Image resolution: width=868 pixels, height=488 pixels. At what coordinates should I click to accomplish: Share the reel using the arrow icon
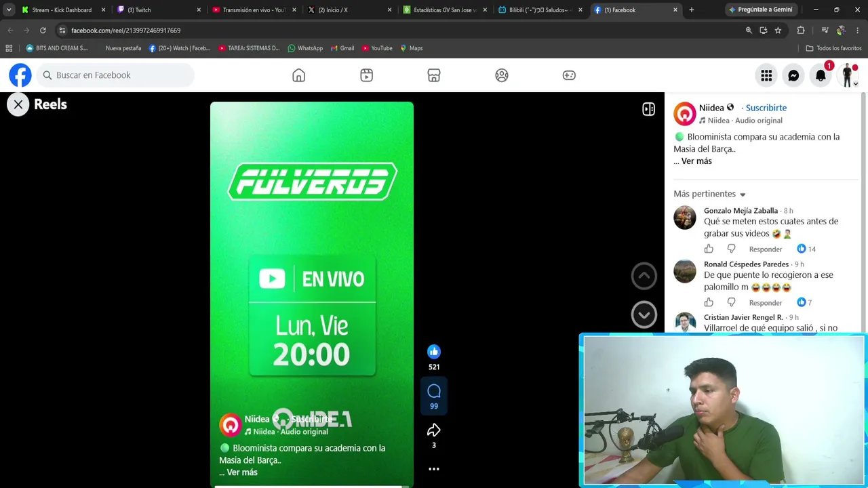434,430
